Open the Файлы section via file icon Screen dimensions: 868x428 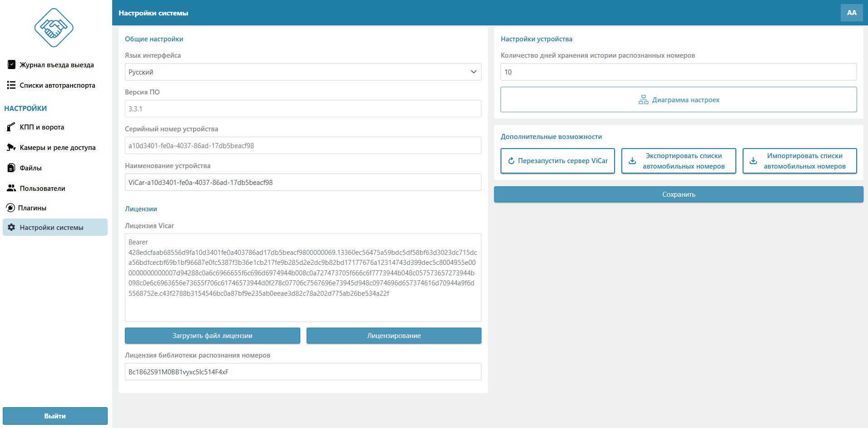[x=11, y=168]
